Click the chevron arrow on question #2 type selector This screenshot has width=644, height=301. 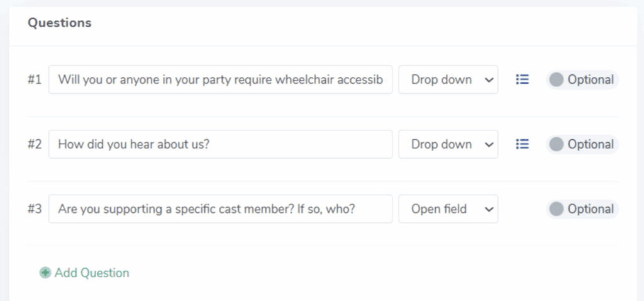[x=489, y=145]
